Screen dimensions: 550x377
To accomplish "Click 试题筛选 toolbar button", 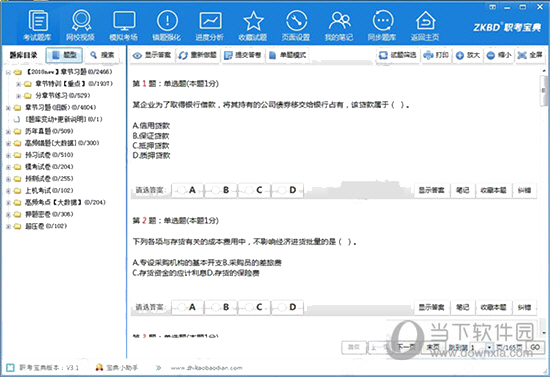I will coord(398,55).
